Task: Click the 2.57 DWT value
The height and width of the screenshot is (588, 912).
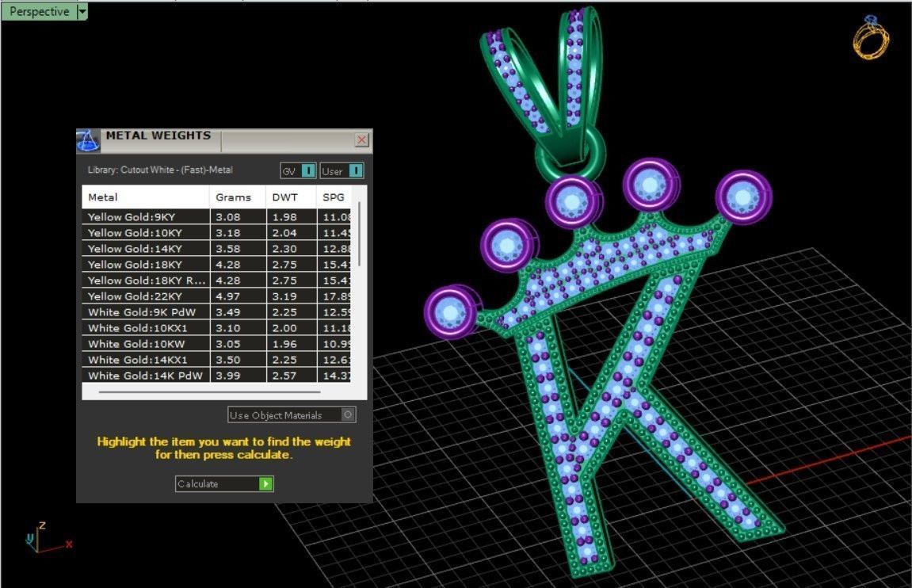Action: pos(284,375)
